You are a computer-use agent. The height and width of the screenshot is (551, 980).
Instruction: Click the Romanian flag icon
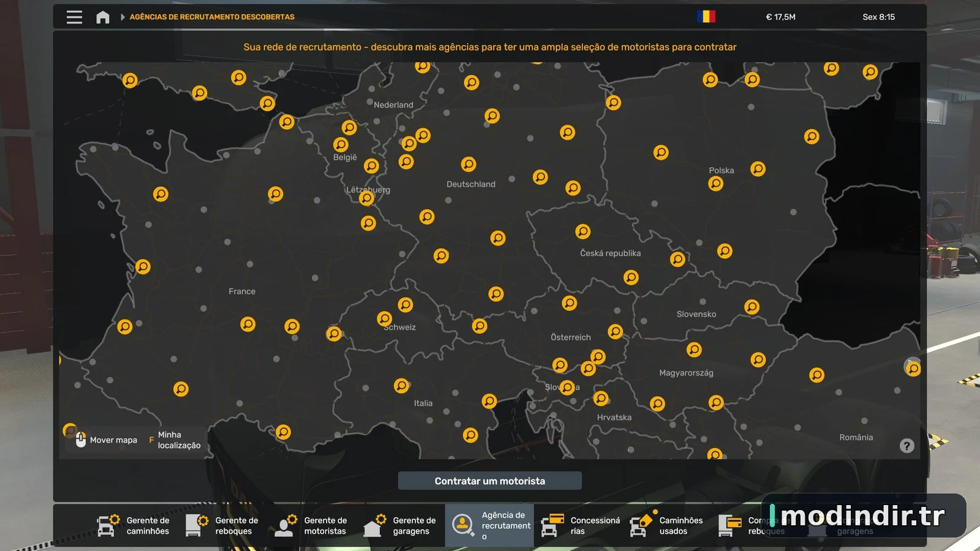click(706, 17)
